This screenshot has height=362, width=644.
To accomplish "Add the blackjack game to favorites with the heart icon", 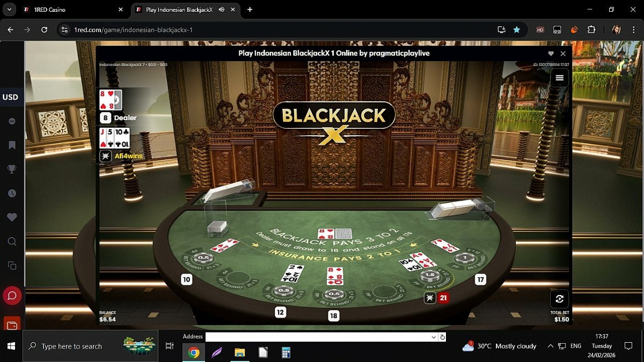I will pos(551,54).
